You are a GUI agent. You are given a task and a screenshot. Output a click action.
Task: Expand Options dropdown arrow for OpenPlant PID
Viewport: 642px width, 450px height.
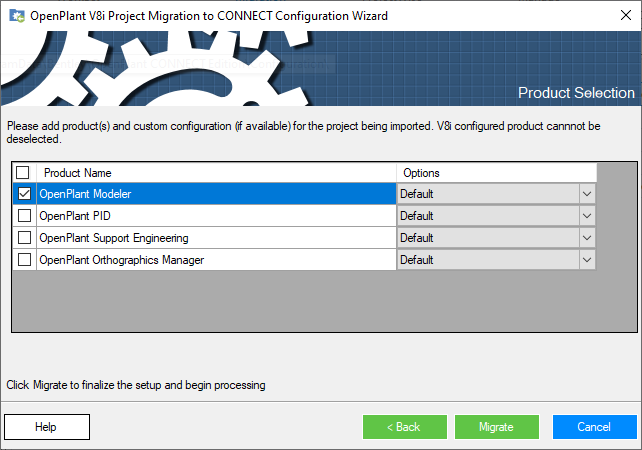pyautogui.click(x=587, y=216)
